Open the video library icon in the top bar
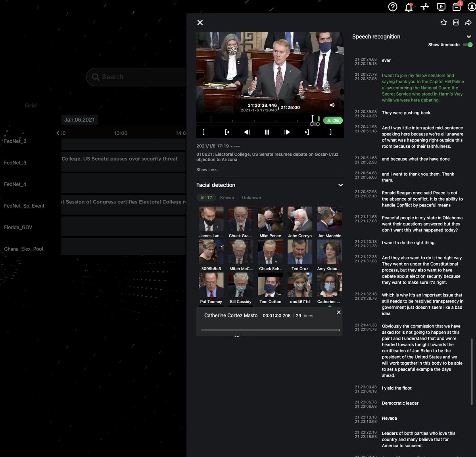476x457 pixels. click(440, 7)
